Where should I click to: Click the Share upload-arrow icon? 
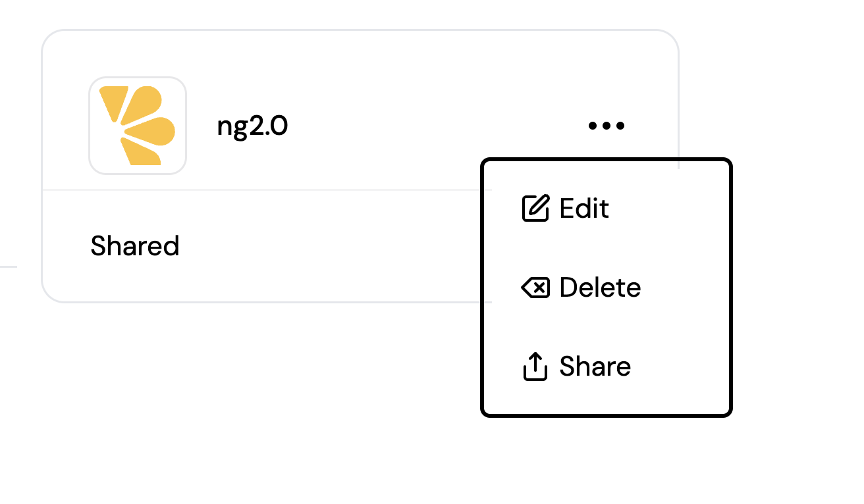coord(535,366)
